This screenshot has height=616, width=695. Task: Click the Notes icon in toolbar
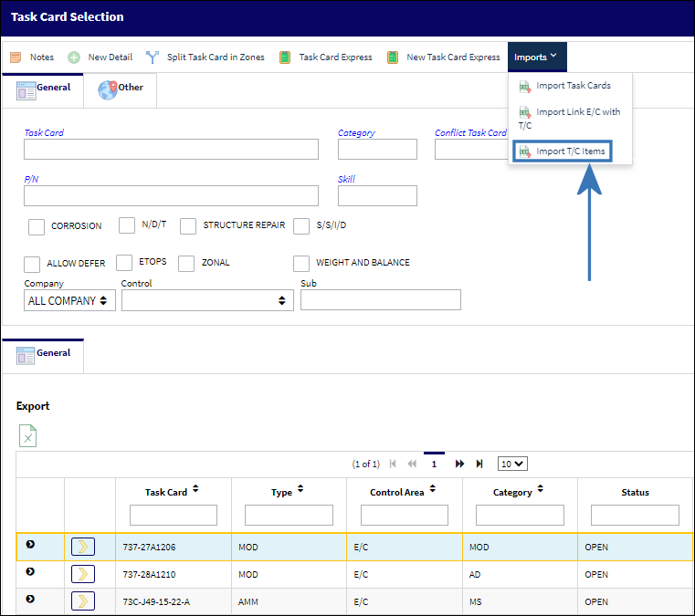[16, 57]
